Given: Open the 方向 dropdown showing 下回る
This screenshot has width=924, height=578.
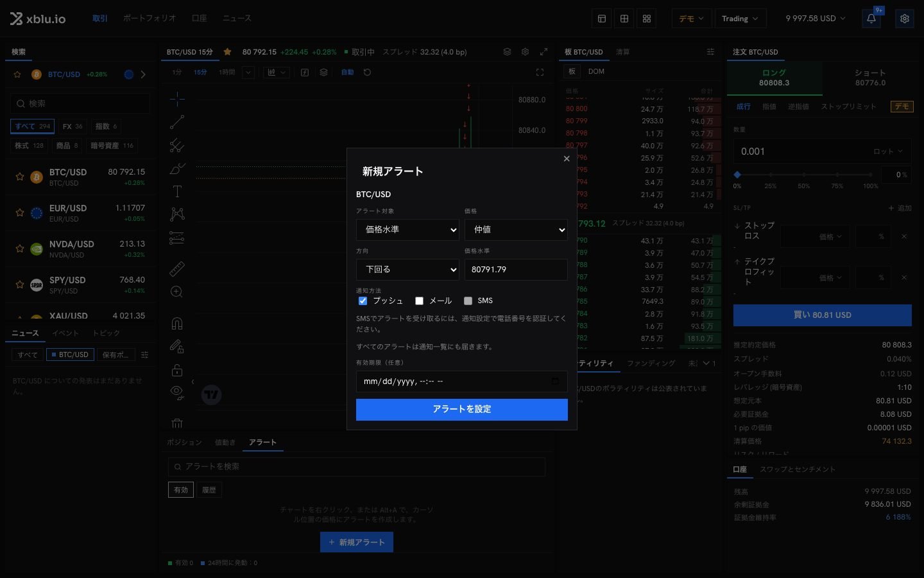Looking at the screenshot, I should pos(407,270).
